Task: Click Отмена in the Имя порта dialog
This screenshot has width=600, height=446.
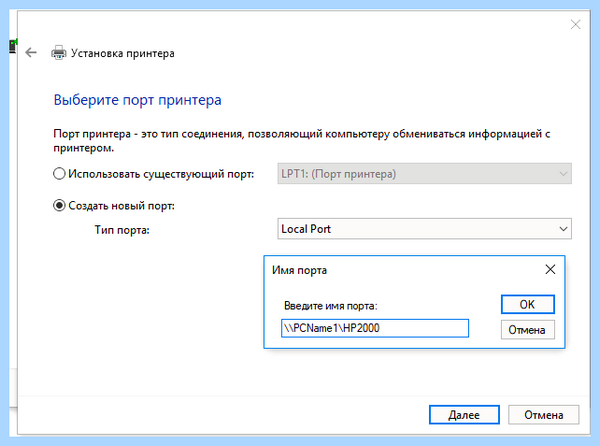Action: tap(527, 330)
